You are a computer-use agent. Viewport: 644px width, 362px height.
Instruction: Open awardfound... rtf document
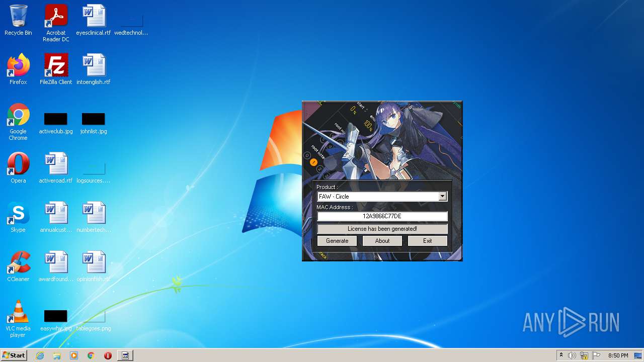[x=56, y=266]
